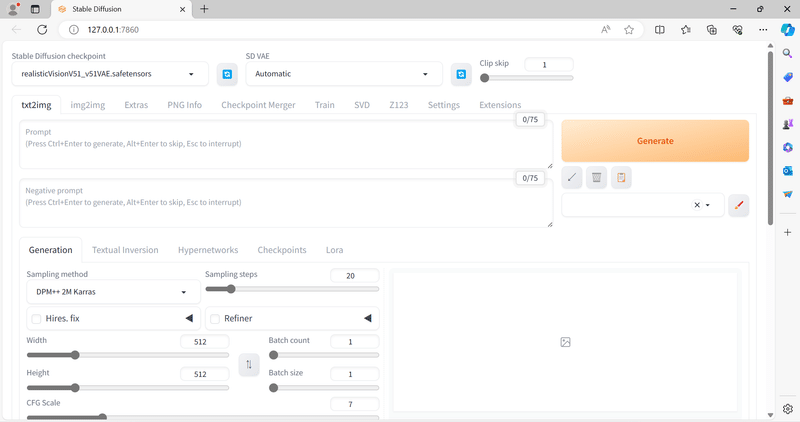Apply selected styles with clipboard icon
Viewport: 800px width, 422px height.
tap(621, 178)
